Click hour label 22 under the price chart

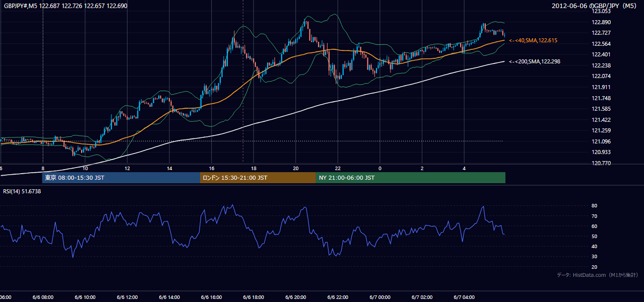coord(338,169)
